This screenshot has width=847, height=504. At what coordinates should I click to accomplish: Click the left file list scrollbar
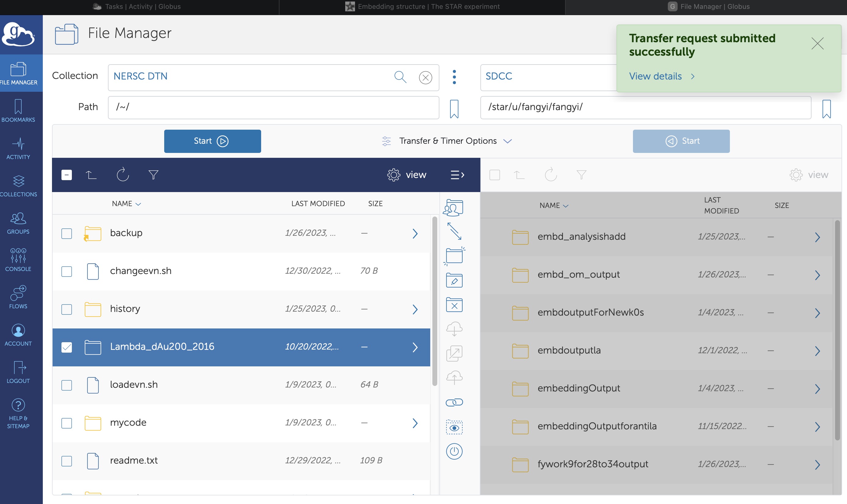tap(435, 301)
